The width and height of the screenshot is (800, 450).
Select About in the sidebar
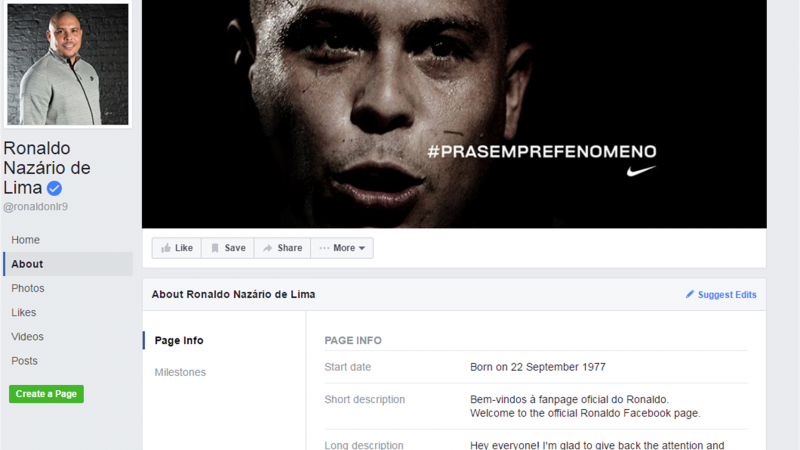tap(28, 264)
